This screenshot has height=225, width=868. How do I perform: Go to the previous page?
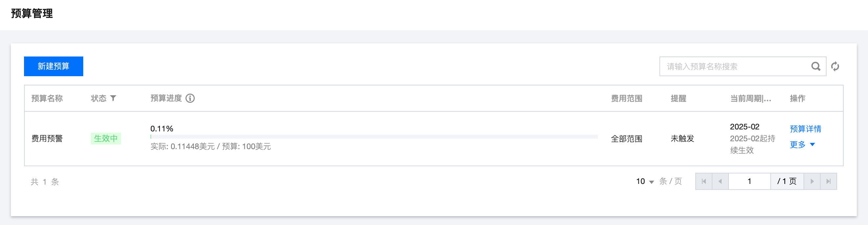point(720,181)
